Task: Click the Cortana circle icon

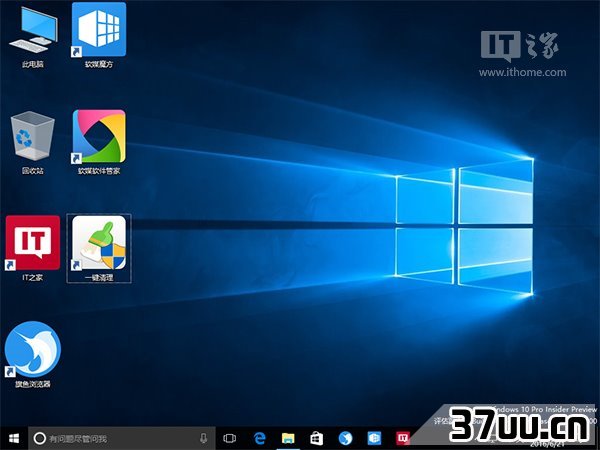Action: 39,438
